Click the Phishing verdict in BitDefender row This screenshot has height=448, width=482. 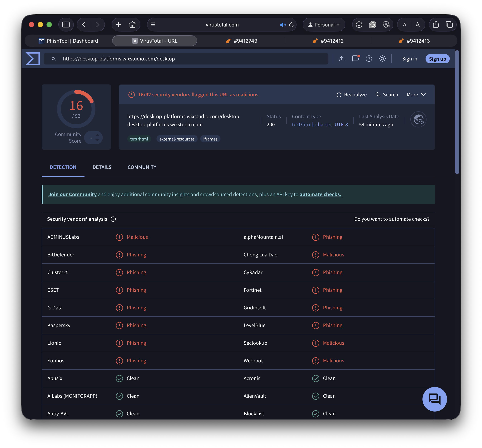137,255
